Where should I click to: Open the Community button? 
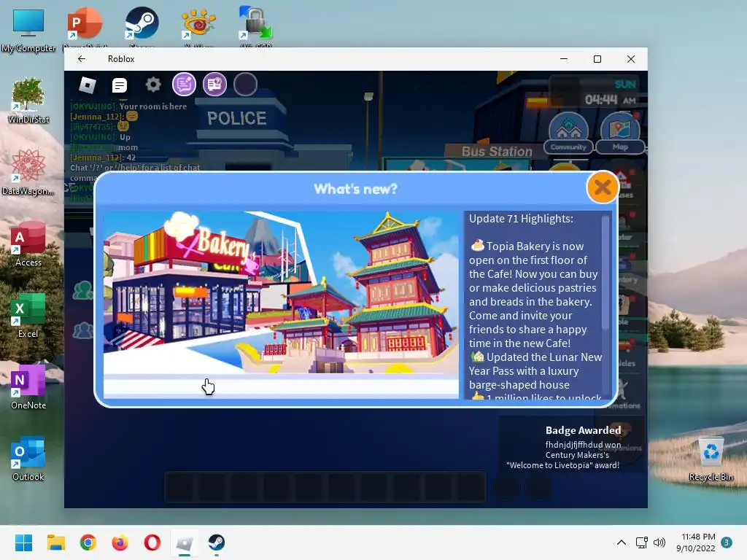pyautogui.click(x=569, y=133)
